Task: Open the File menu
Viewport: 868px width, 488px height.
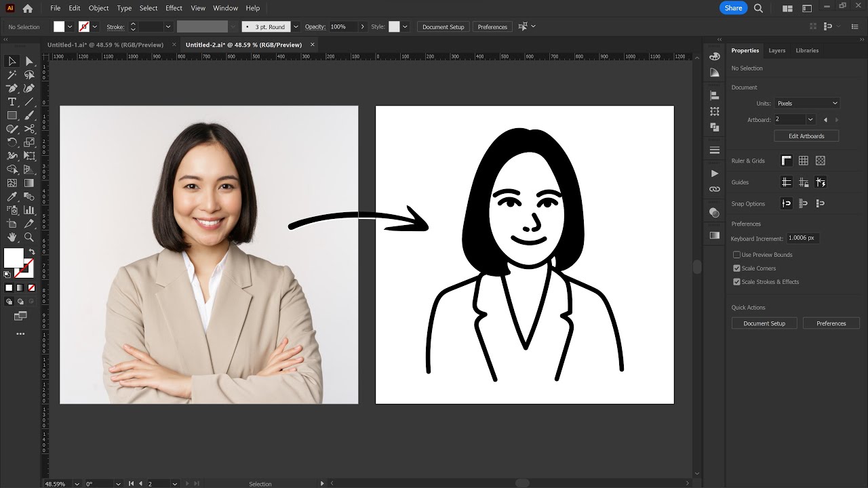Action: (x=55, y=8)
